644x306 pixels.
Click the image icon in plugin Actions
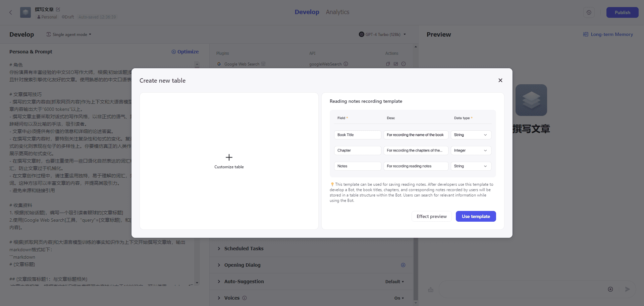click(396, 64)
